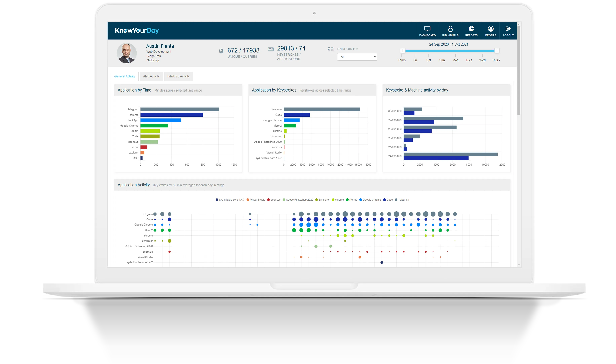Click the globe icon beside unique queries
The height and width of the screenshot is (364, 616).
[221, 51]
